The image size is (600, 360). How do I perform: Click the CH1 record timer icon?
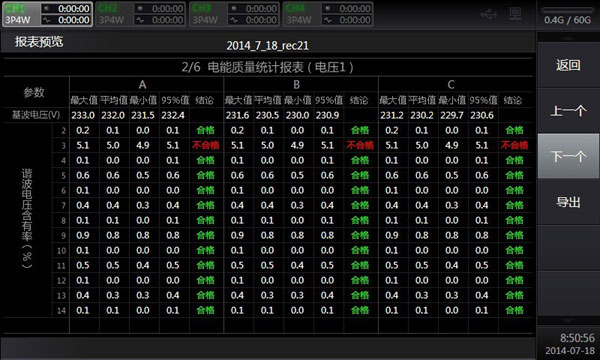[47, 8]
